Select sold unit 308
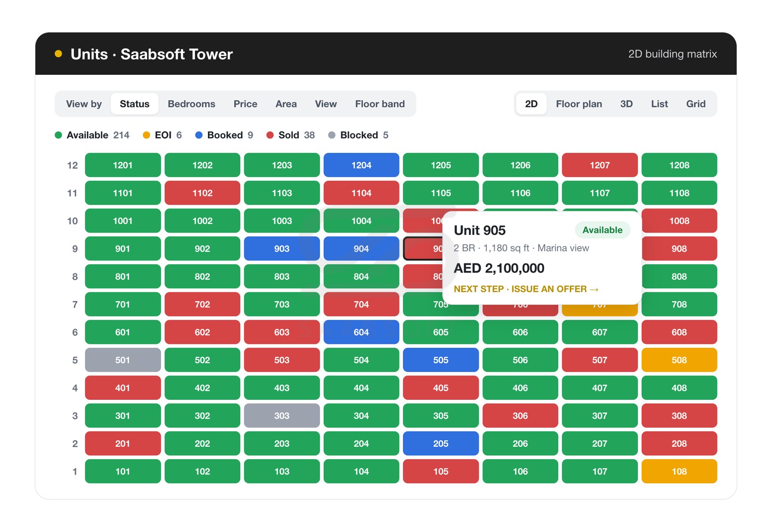Image resolution: width=772 pixels, height=532 pixels. click(679, 416)
